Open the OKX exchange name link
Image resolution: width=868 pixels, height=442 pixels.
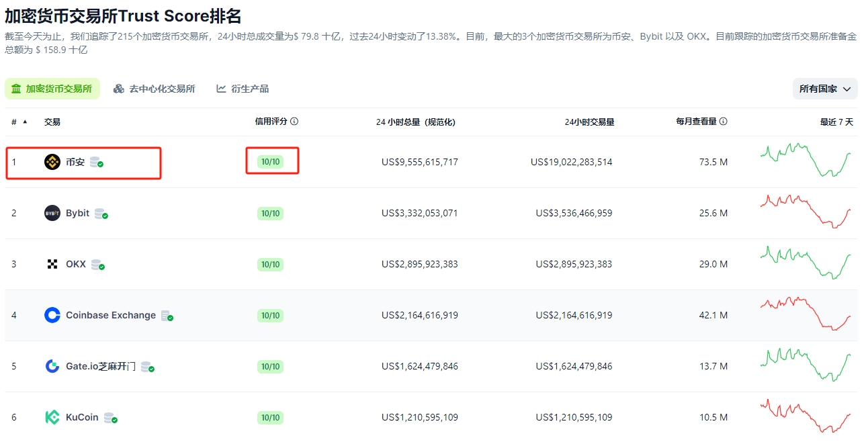[76, 264]
